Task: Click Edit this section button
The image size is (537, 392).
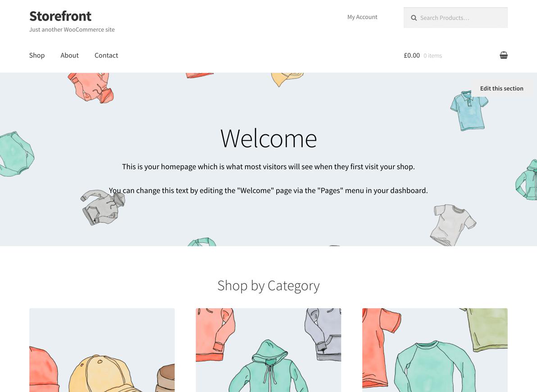Action: (502, 88)
